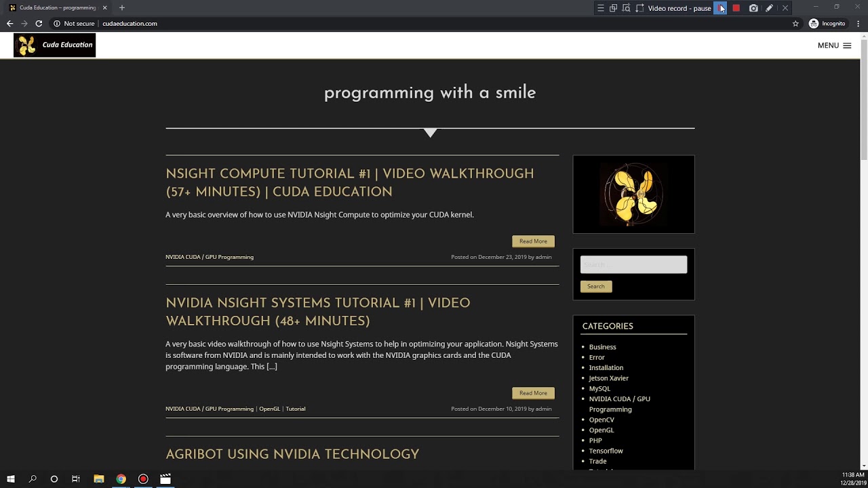Image resolution: width=868 pixels, height=488 pixels.
Task: Open the Installation category
Action: coord(606,367)
